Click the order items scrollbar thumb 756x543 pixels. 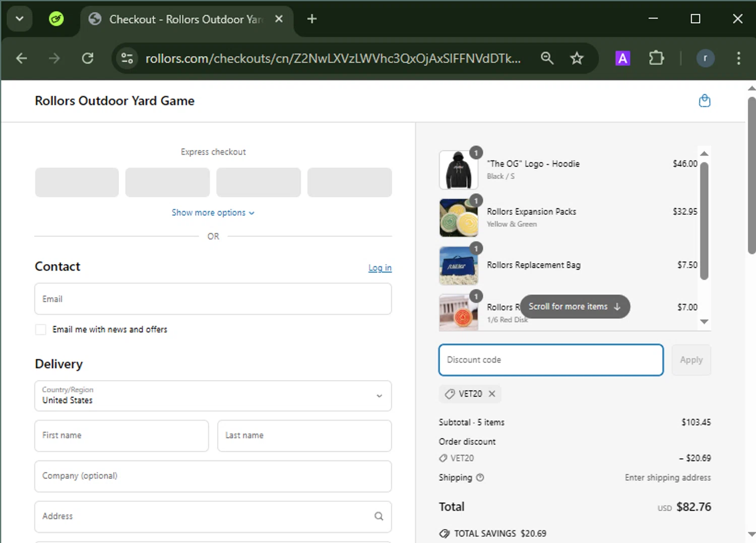(704, 220)
